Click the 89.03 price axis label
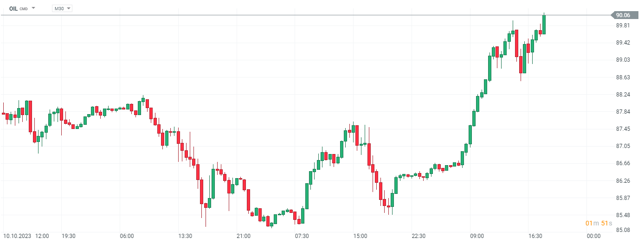 [623, 60]
